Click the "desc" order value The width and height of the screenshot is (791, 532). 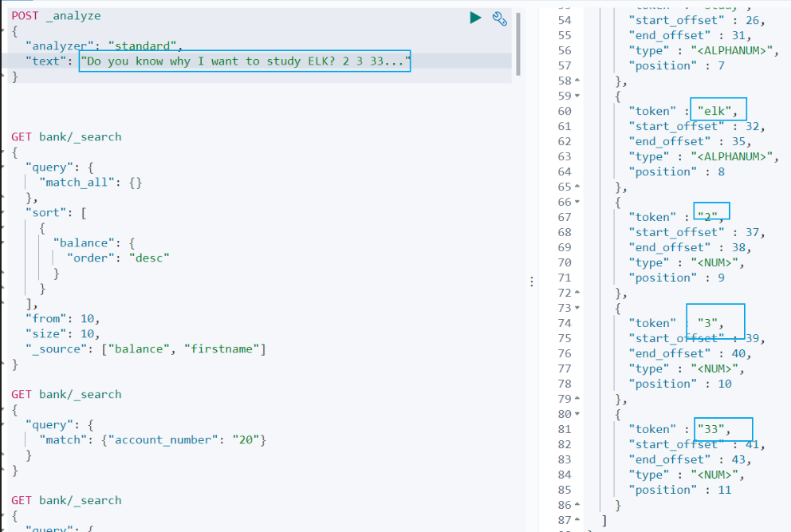coord(149,258)
